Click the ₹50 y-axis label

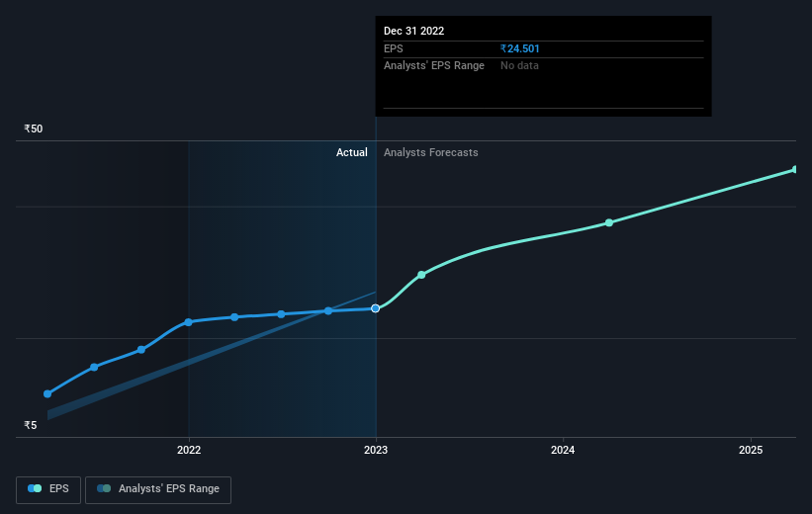pos(34,128)
